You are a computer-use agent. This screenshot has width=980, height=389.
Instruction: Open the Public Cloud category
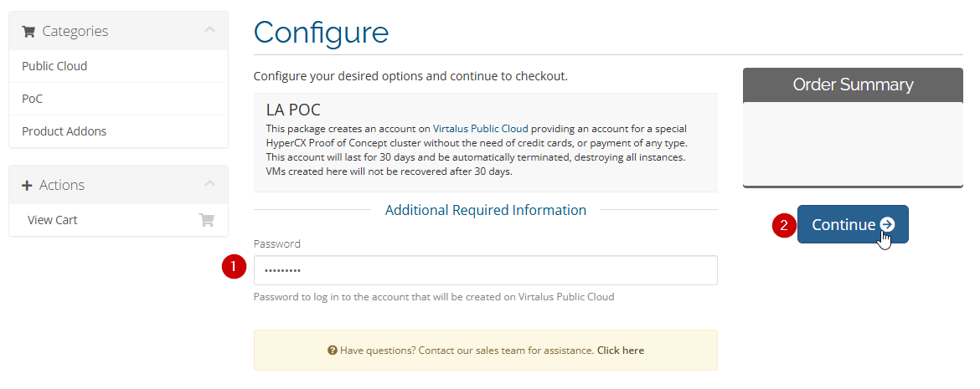click(x=54, y=66)
